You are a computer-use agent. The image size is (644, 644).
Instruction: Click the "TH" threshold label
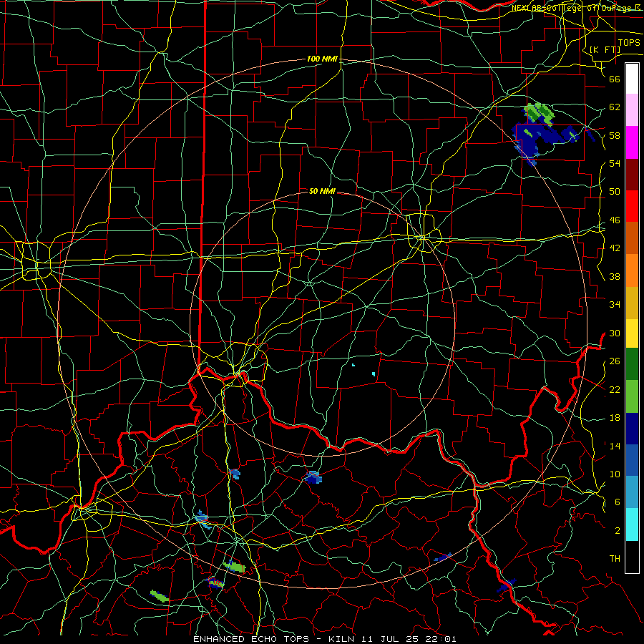click(x=615, y=559)
